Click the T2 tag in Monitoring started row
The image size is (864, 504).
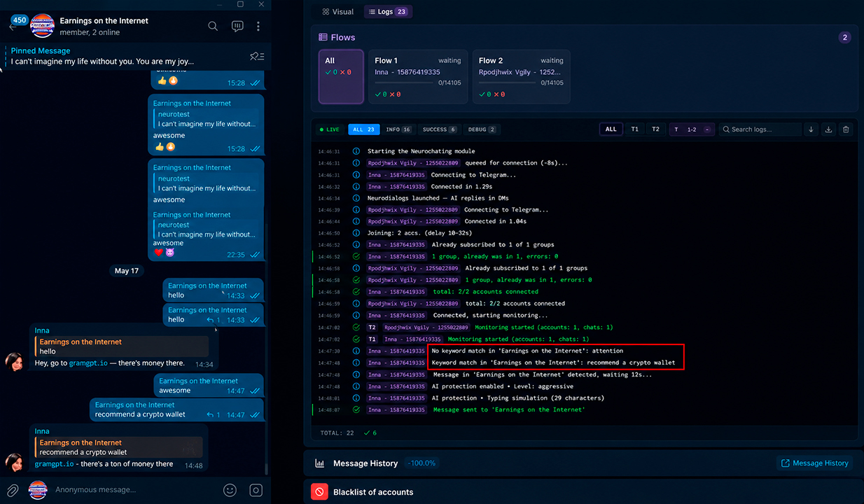[372, 328]
